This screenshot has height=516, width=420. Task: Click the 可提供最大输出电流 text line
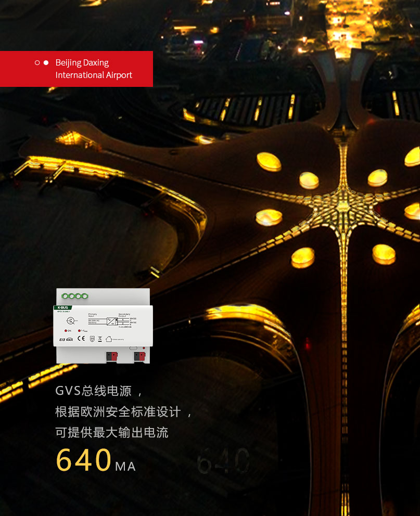coord(112,432)
